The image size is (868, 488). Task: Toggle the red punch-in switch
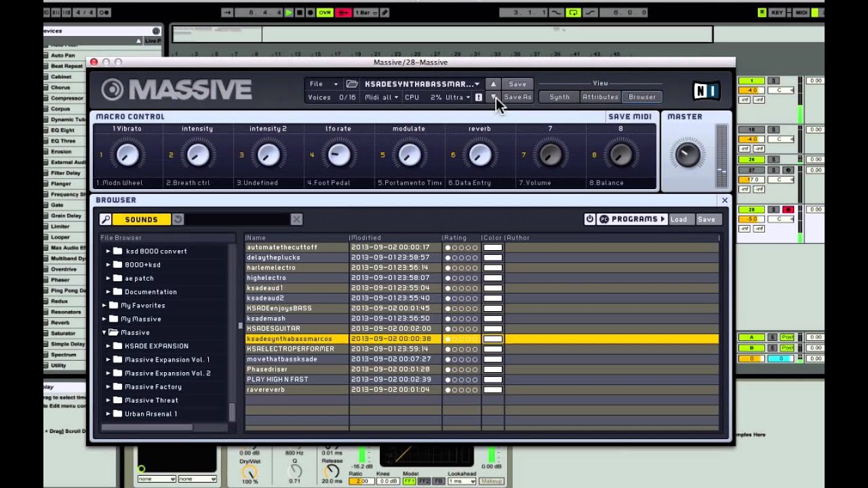coord(344,12)
